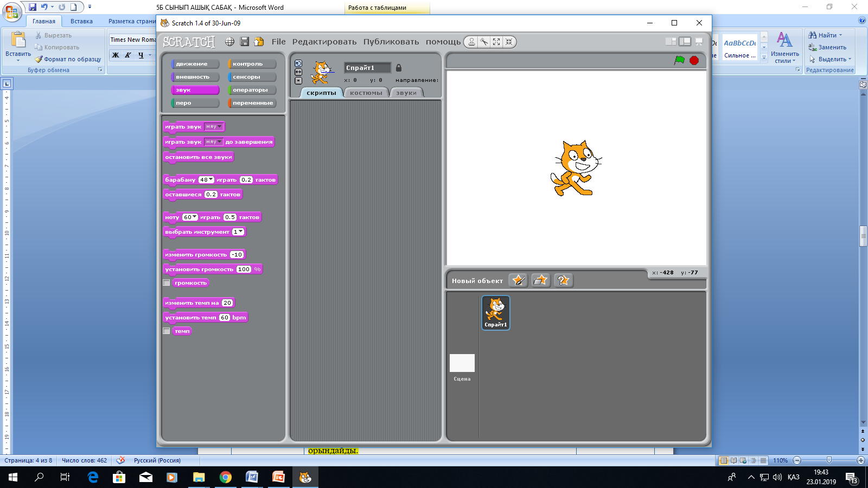Tick the темп reporter checkbox
This screenshot has width=868, height=488.
(167, 331)
